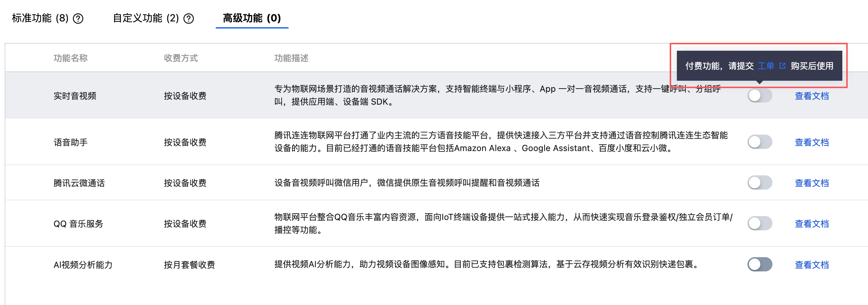868x305 pixels.
Task: Open 查看文档 for QQ 音乐服务
Action: pos(812,224)
